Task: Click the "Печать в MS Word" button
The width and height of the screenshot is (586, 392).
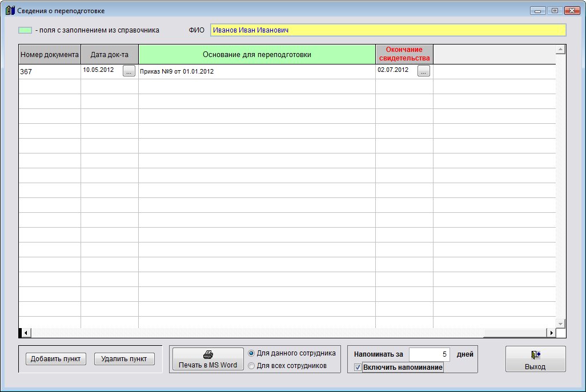Action: 208,359
